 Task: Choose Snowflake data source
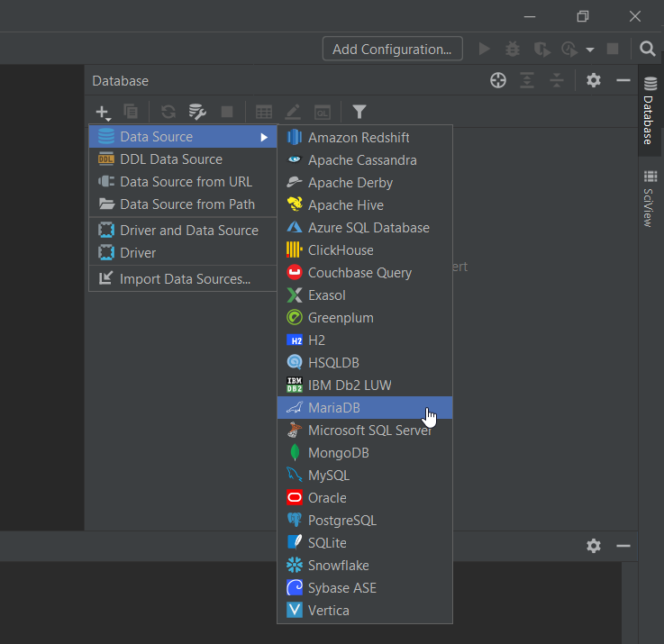(x=365, y=566)
